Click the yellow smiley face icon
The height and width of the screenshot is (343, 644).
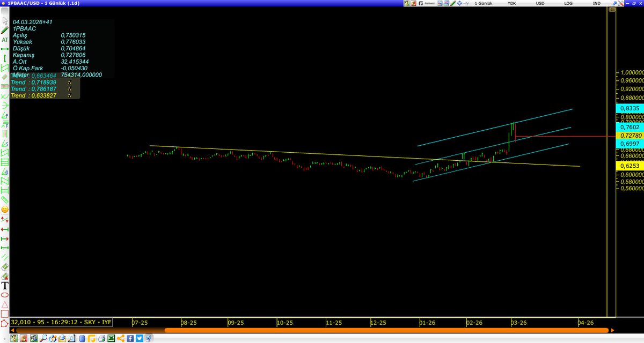tap(5, 209)
